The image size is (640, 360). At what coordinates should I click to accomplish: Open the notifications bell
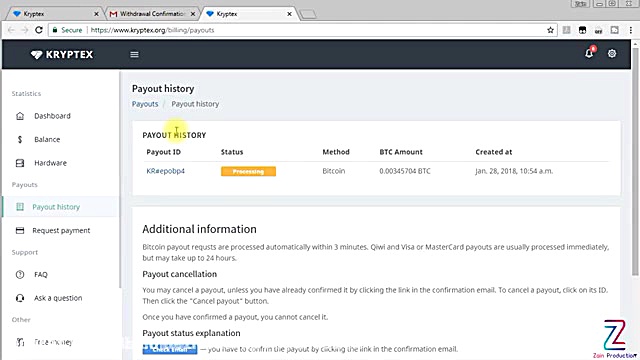click(x=589, y=53)
